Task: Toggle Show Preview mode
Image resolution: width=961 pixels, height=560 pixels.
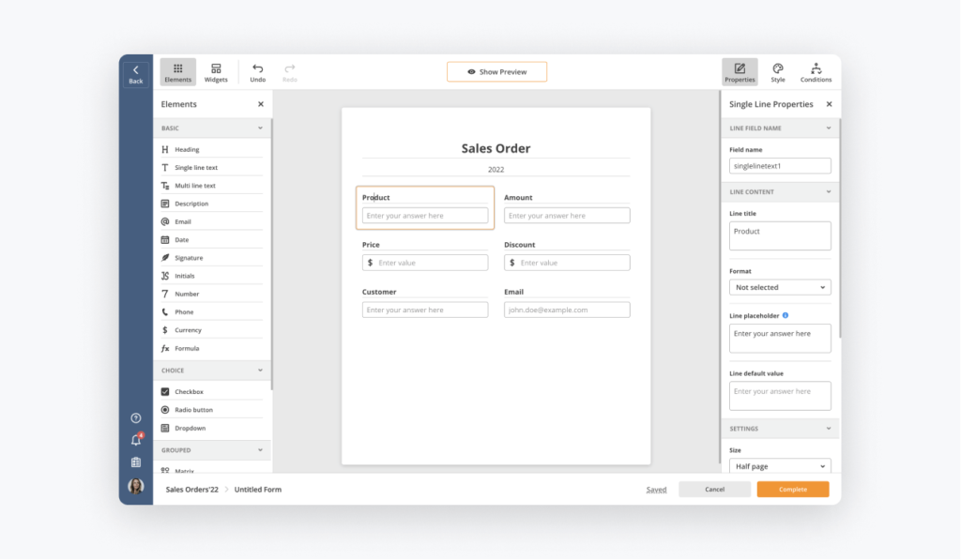Action: pyautogui.click(x=496, y=72)
